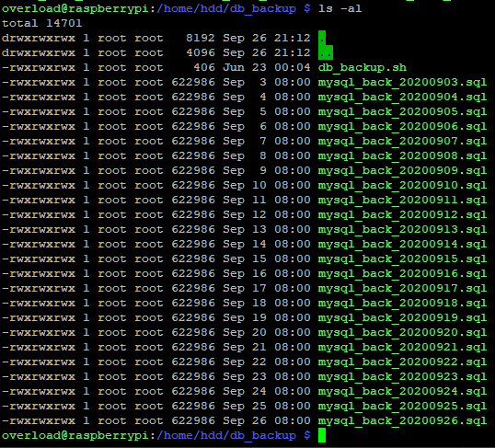The width and height of the screenshot is (495, 448).
Task: Select file name mysql_back_20200909.sql
Action: click(x=402, y=171)
